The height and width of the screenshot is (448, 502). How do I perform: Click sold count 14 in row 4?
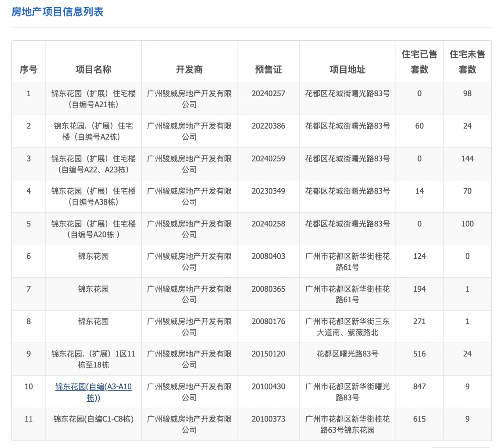[x=419, y=192]
